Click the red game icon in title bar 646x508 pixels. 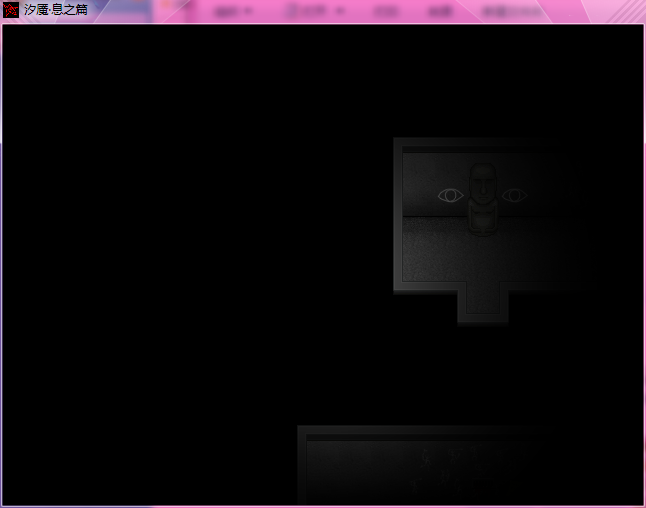coord(10,9)
